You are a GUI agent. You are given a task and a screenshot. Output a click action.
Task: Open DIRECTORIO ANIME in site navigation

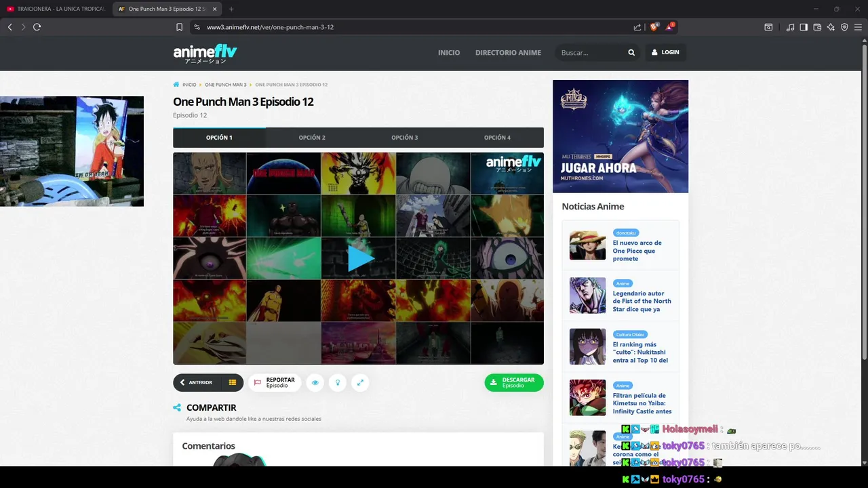(508, 52)
